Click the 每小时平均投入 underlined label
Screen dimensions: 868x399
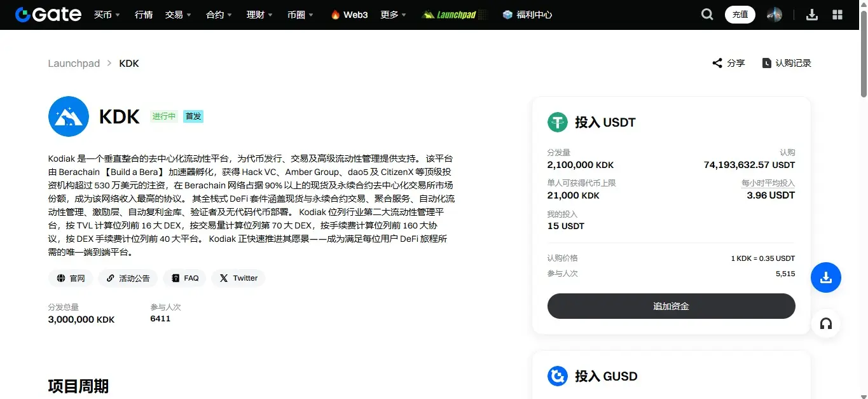[768, 183]
